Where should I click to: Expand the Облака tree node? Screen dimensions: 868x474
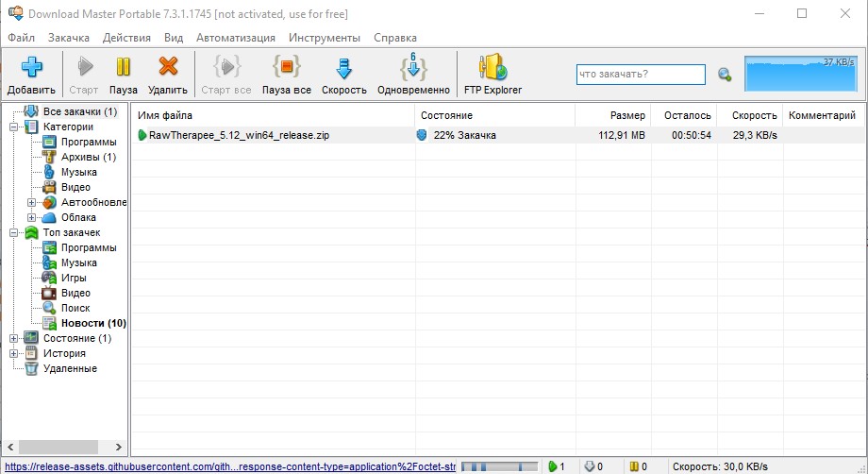(x=31, y=217)
